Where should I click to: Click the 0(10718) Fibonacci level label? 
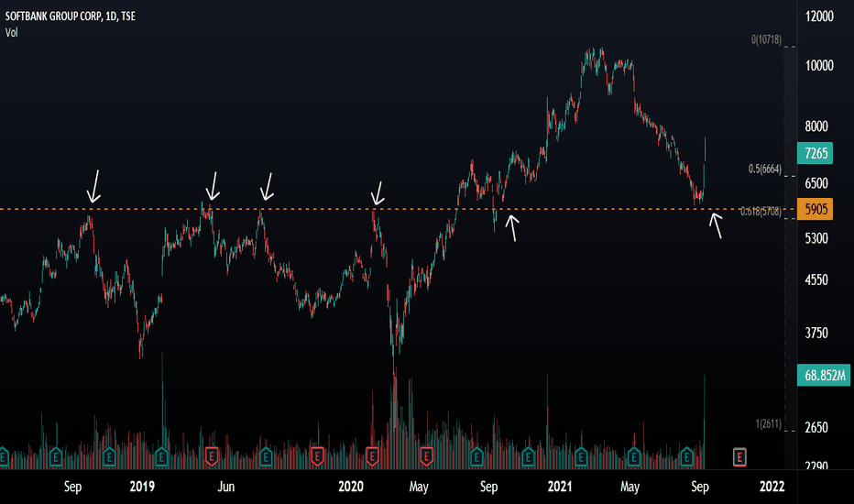point(766,39)
